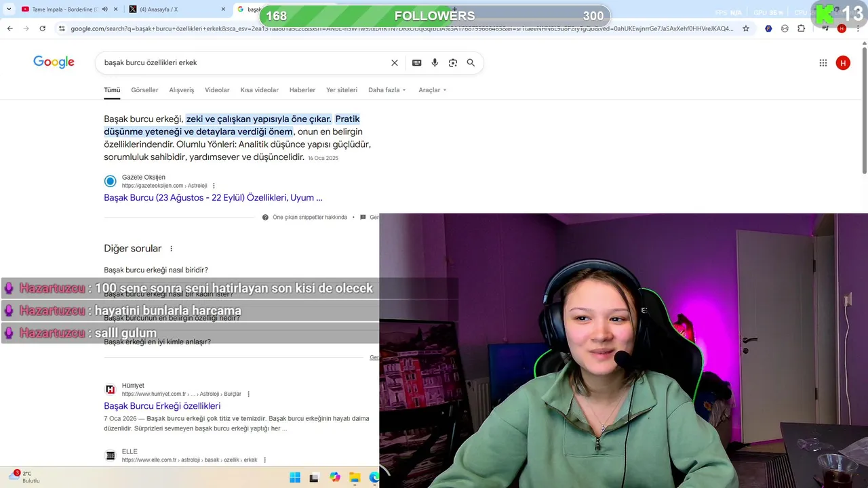Open the Chrome profile H avatar in toolbar
The height and width of the screenshot is (488, 868).
pyautogui.click(x=842, y=28)
